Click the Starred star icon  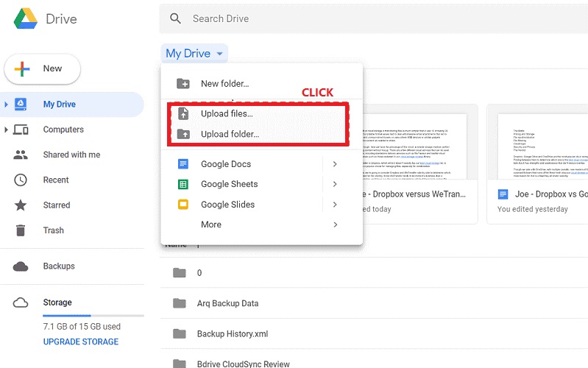(x=21, y=205)
